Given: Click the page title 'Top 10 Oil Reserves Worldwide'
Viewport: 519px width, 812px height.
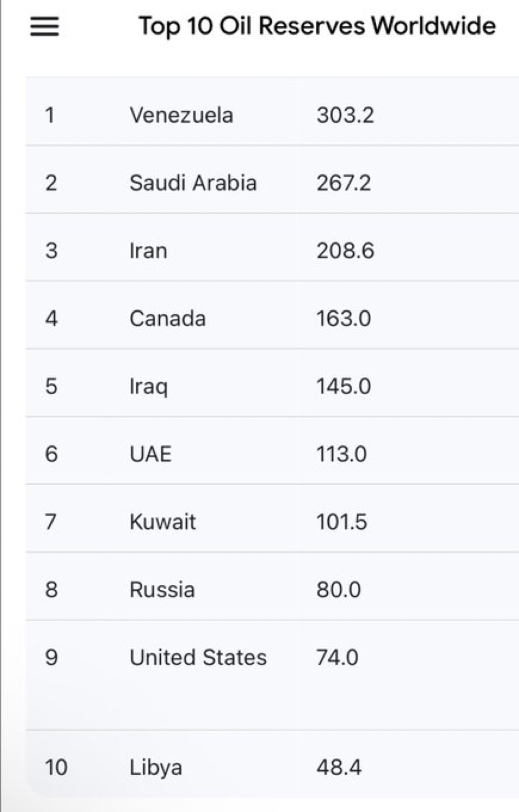Looking at the screenshot, I should [x=317, y=26].
